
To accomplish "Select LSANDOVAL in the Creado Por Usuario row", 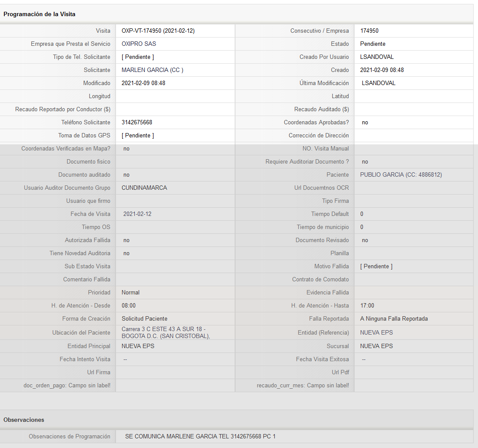I will click(377, 57).
